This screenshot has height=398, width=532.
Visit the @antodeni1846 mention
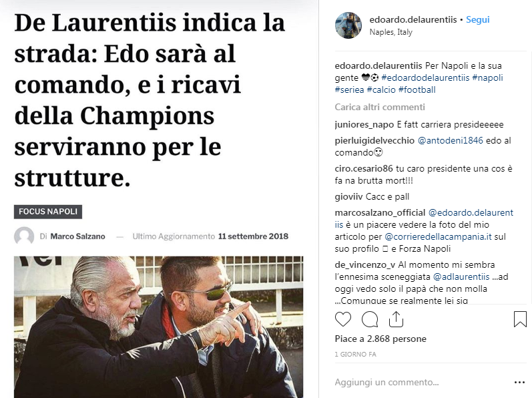(x=451, y=140)
